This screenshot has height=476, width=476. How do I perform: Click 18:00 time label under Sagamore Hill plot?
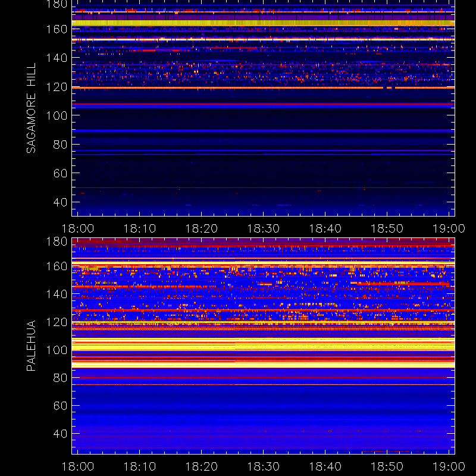[78, 228]
